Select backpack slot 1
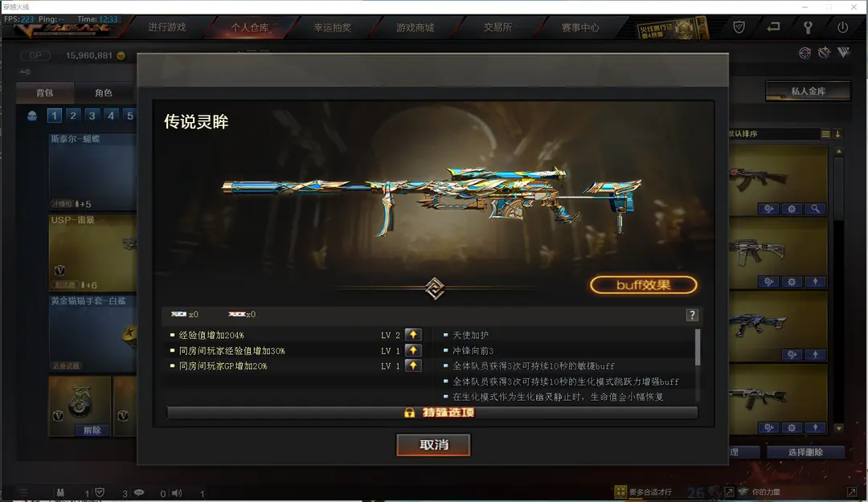Screen dimensions: 868x502 click(55, 116)
